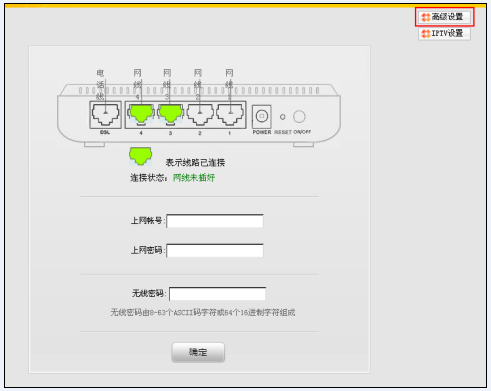
Task: Click the 确定 confirm button
Action: [198, 352]
